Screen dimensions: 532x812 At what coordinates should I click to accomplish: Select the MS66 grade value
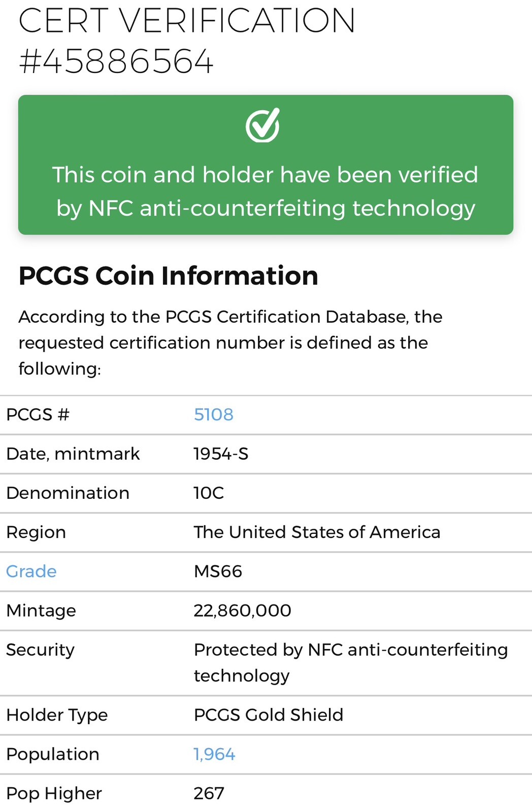point(218,571)
